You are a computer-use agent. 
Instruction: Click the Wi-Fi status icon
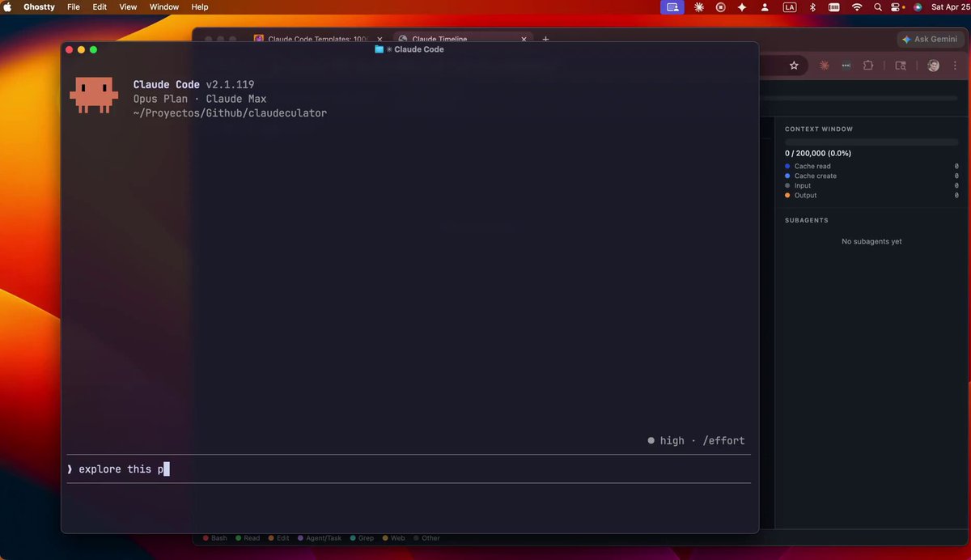point(857,6)
